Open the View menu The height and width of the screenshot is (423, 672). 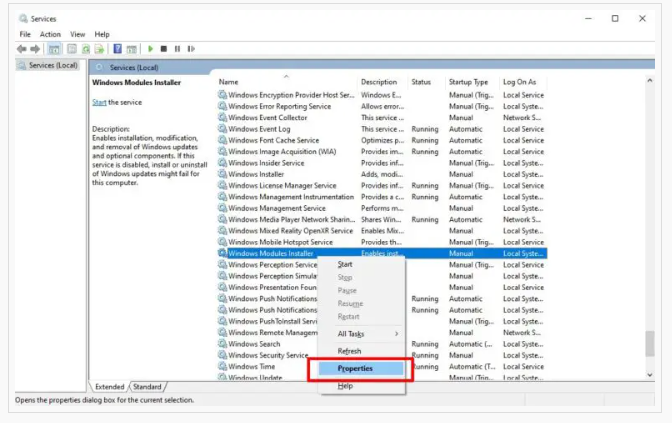(x=78, y=34)
